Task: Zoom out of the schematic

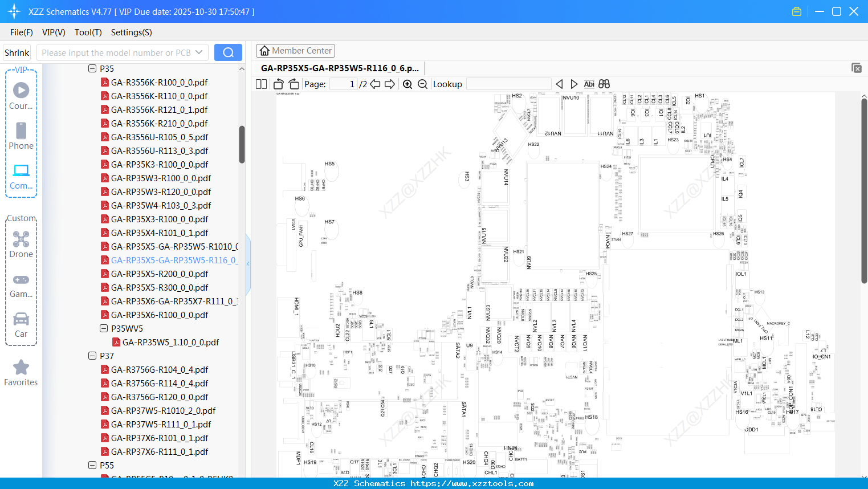Action: (x=422, y=84)
